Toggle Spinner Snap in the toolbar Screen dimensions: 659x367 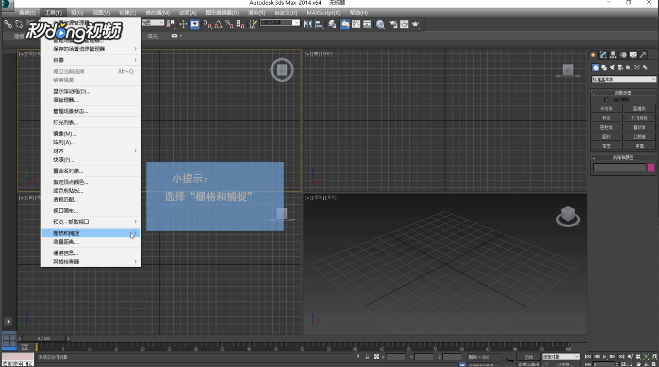tap(240, 24)
